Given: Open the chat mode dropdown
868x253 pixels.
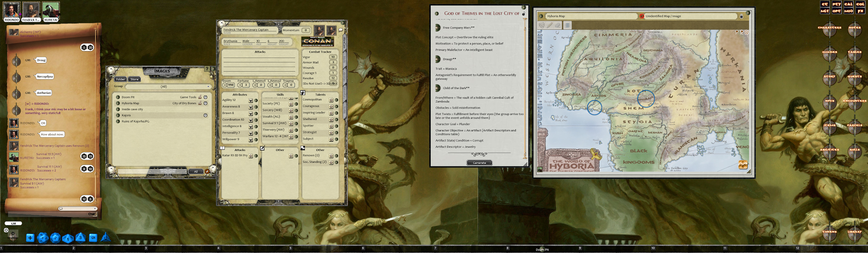Looking at the screenshot, I should tap(78, 208).
